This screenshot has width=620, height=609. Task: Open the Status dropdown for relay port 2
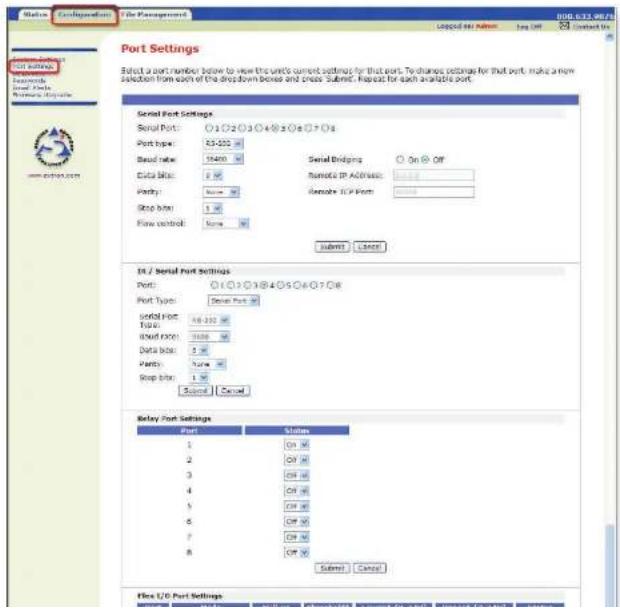coord(297,460)
